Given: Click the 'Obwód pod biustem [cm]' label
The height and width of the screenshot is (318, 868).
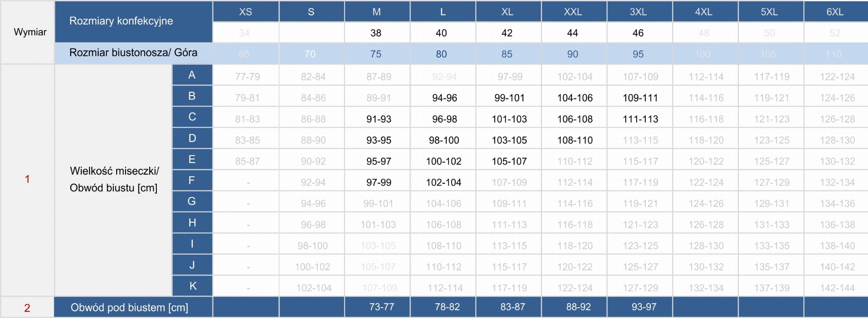Looking at the screenshot, I should click(129, 307).
